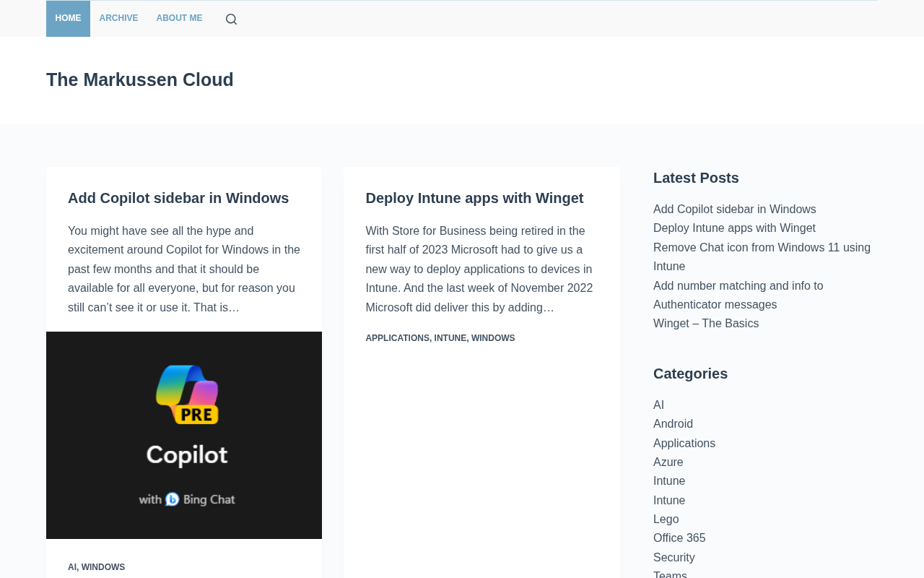This screenshot has width=924, height=578.
Task: Browse the Security category
Action: point(674,558)
